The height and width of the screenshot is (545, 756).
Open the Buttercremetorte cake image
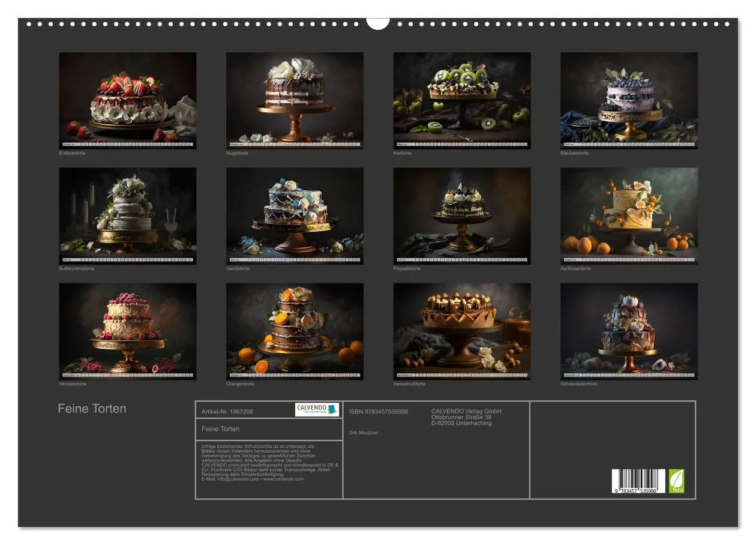[x=128, y=216]
